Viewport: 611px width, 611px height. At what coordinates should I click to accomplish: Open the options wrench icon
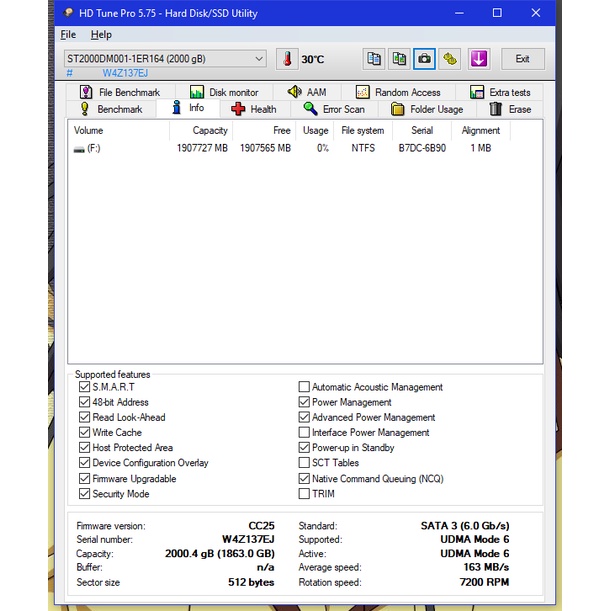(451, 59)
